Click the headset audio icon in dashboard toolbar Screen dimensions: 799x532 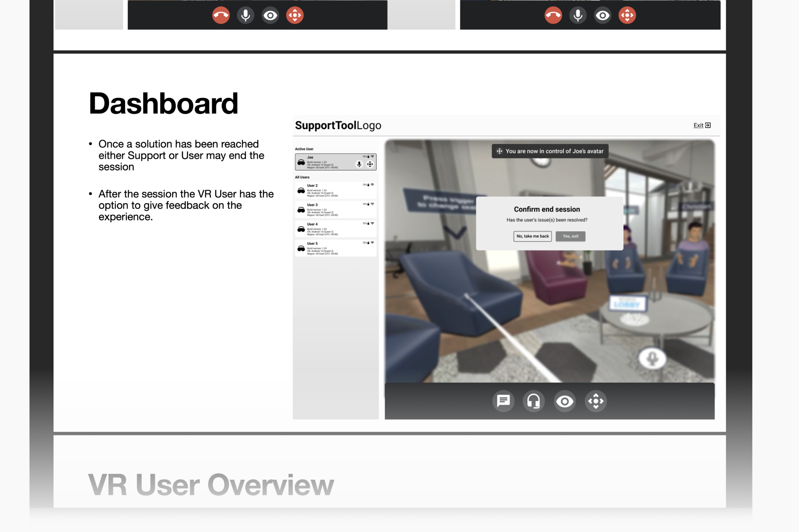(x=534, y=401)
